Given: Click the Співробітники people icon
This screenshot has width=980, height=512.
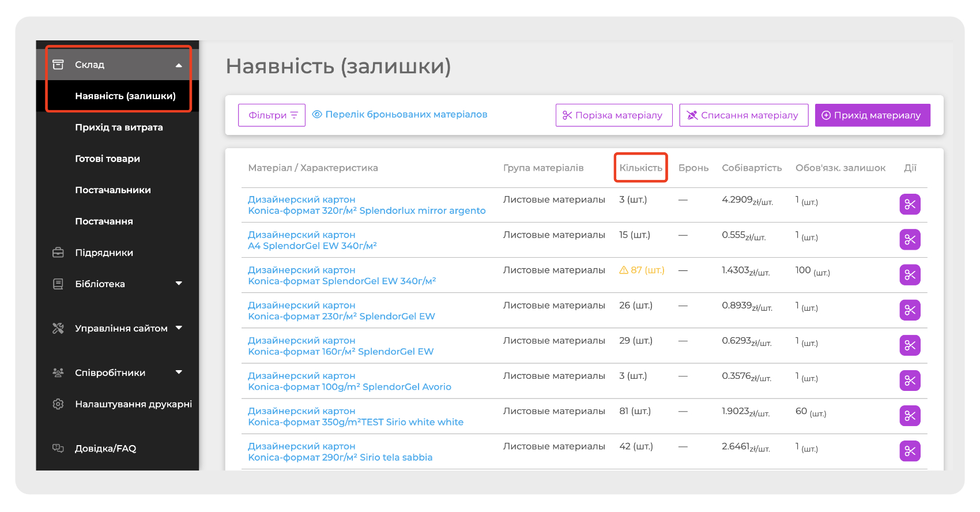Looking at the screenshot, I should click(58, 372).
